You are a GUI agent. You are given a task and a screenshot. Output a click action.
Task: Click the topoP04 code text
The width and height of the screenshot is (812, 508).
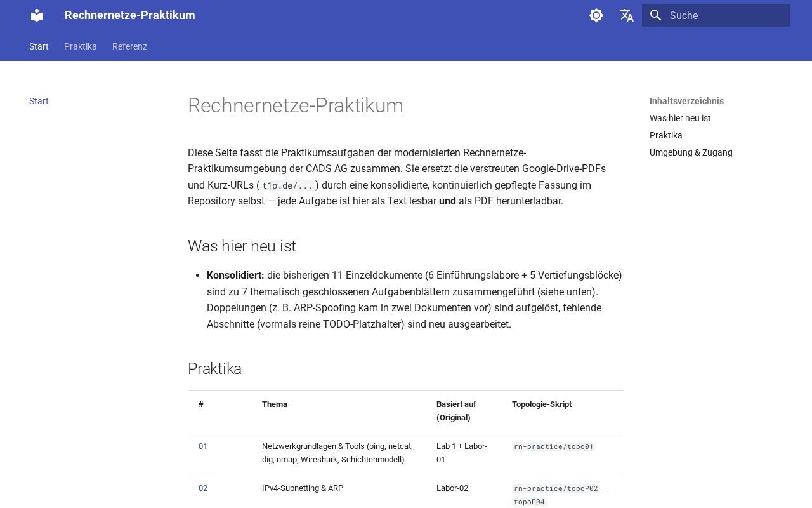[529, 502]
